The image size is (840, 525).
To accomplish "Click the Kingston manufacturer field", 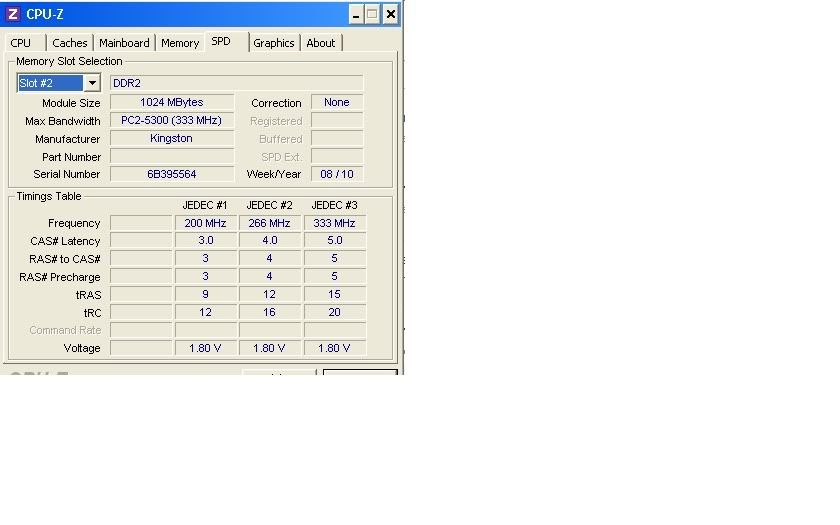I will (x=171, y=138).
